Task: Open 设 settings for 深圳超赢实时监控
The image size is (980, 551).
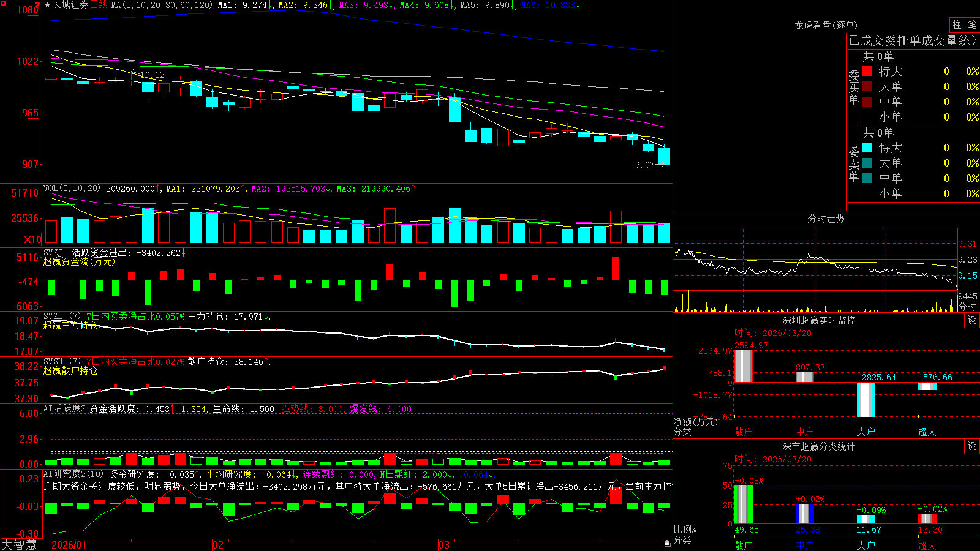Action: pyautogui.click(x=972, y=320)
